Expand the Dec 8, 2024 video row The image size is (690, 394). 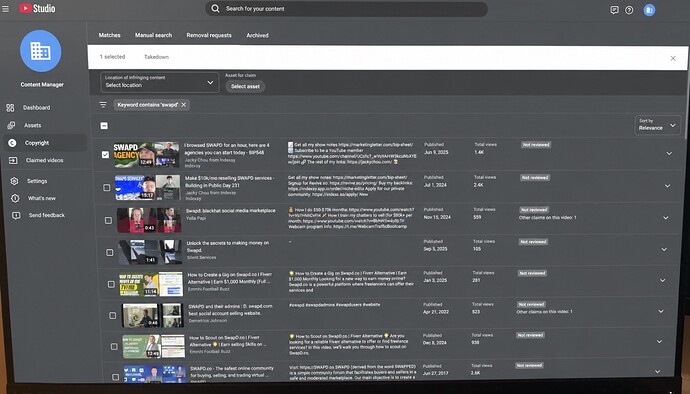coord(659,341)
